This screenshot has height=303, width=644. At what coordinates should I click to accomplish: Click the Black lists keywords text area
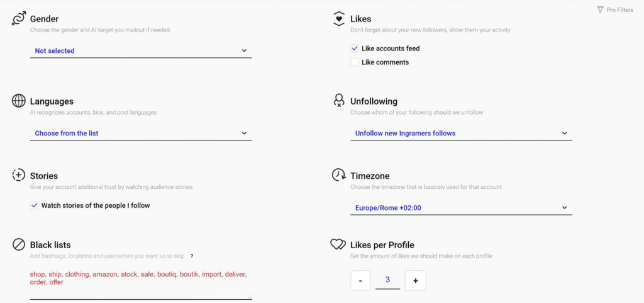tap(141, 283)
